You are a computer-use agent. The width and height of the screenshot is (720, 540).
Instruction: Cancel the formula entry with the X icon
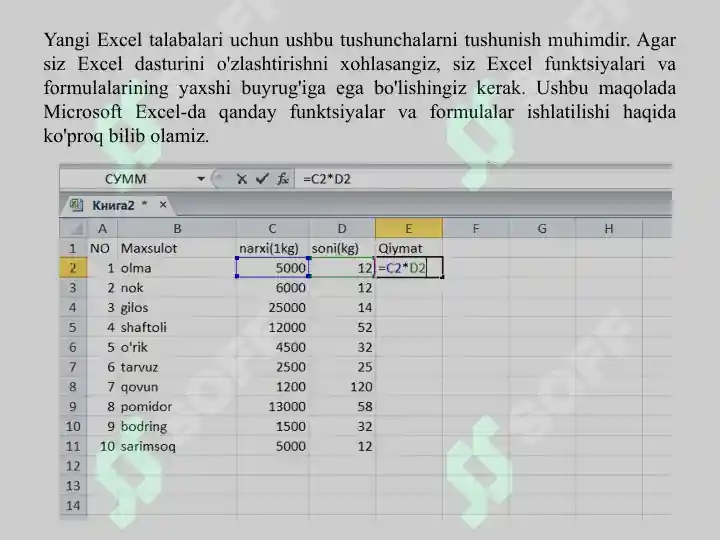pos(242,179)
